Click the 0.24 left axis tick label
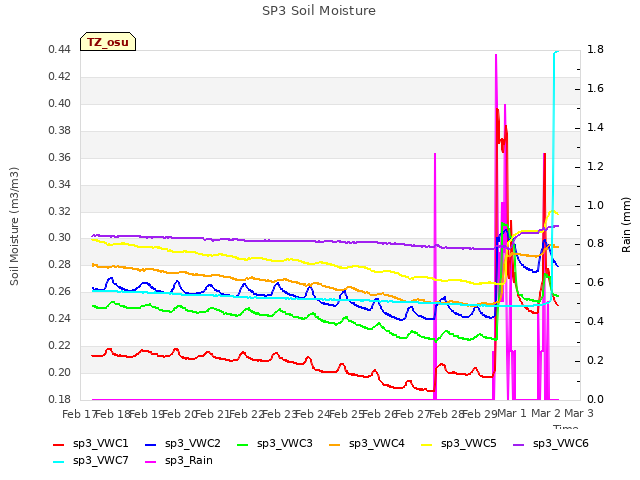The image size is (640, 480). tap(60, 319)
